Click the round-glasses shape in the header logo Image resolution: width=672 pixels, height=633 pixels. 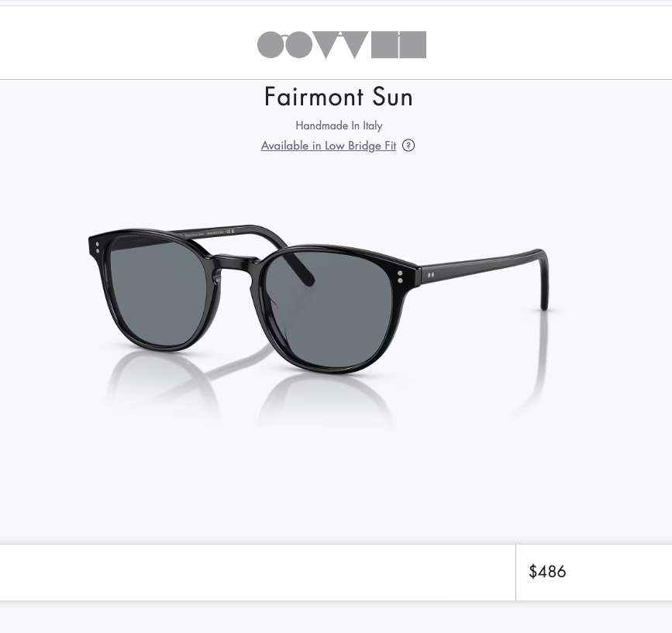coord(284,45)
